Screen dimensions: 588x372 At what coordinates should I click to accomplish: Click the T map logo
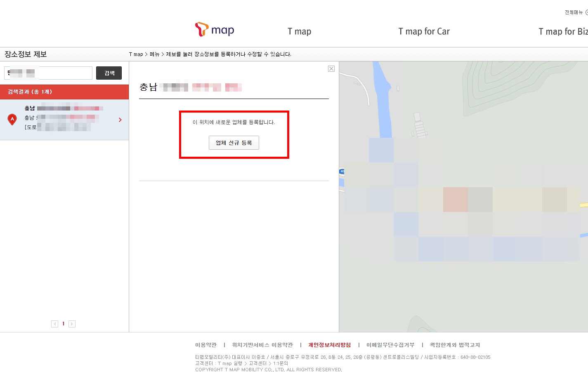click(215, 30)
